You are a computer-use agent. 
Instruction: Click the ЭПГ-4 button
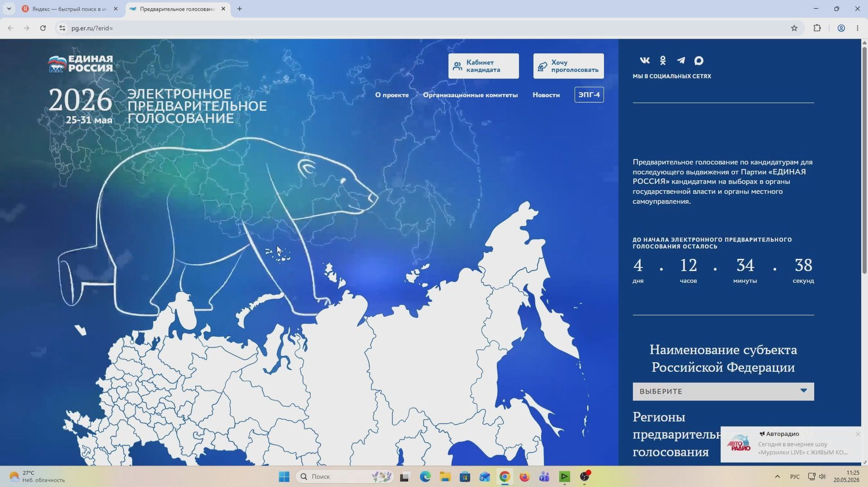click(589, 94)
